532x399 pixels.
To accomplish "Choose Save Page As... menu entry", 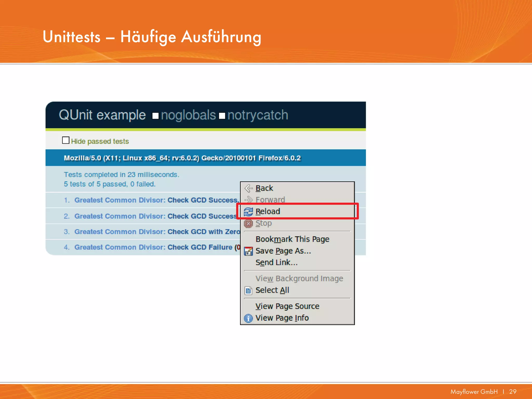I will click(x=297, y=251).
